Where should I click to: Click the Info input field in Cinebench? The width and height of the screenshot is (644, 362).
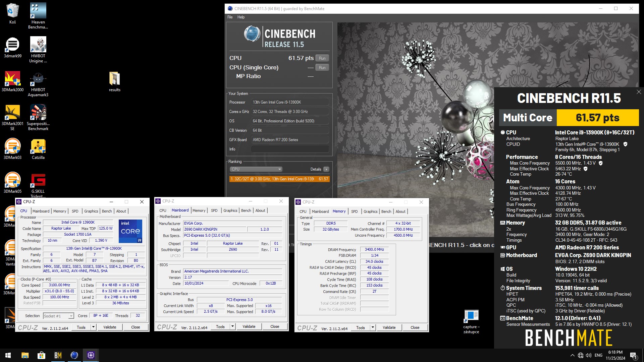pyautogui.click(x=290, y=149)
